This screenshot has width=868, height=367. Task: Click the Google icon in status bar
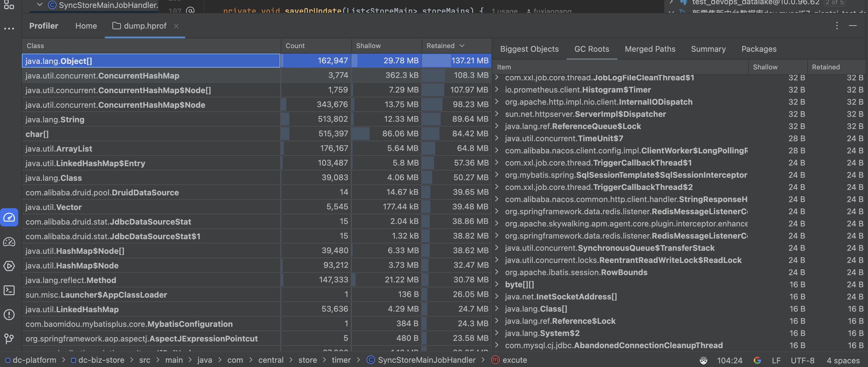pos(757,360)
